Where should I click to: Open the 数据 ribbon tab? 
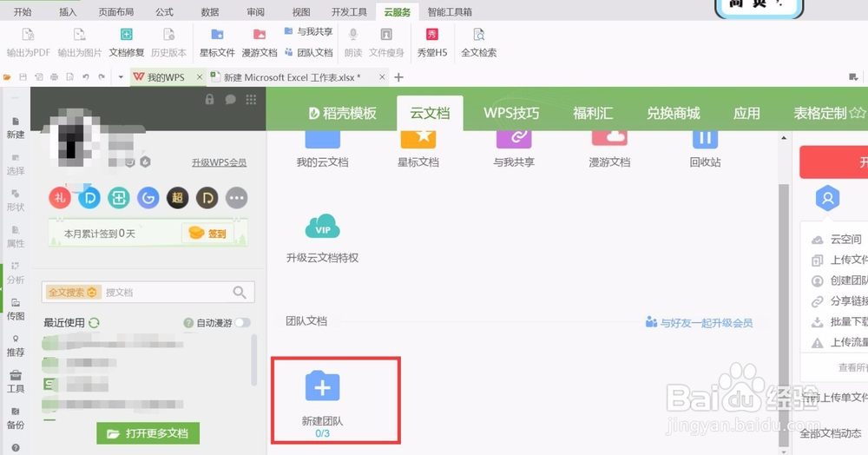(210, 11)
